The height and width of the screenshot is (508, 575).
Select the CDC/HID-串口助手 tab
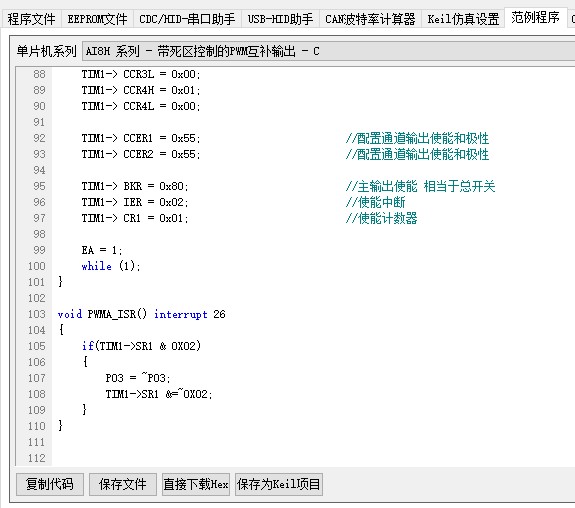click(x=187, y=19)
